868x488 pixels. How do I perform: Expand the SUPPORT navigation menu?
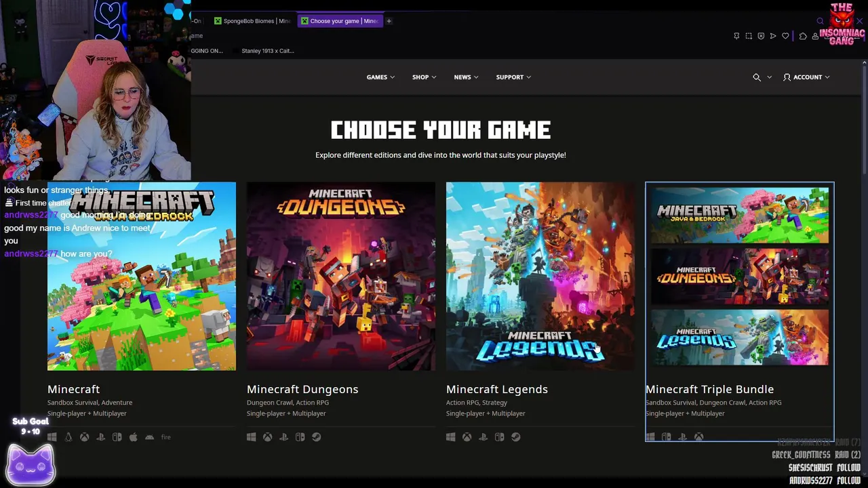point(513,77)
